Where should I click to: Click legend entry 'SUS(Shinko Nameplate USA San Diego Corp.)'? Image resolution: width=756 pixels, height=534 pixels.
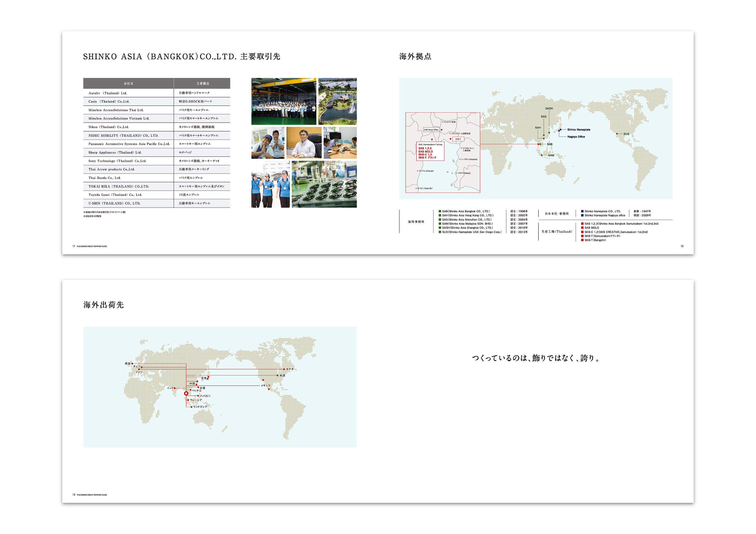tap(470, 232)
